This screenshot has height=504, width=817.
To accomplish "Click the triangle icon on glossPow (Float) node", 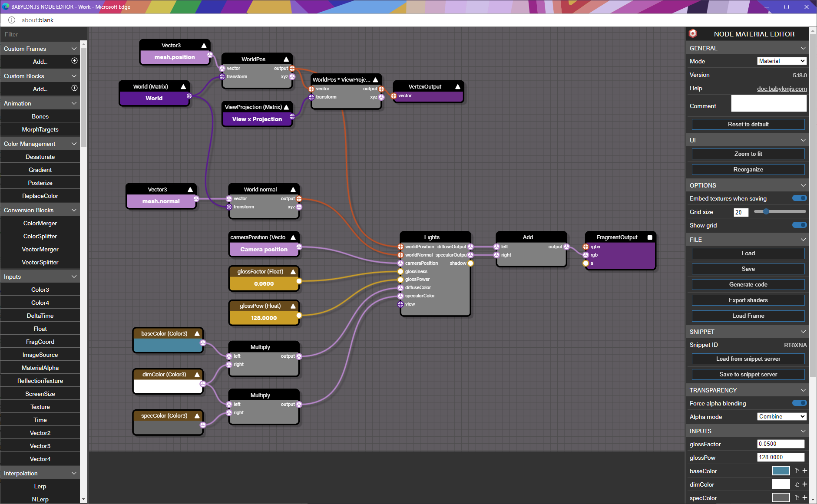I will (293, 306).
